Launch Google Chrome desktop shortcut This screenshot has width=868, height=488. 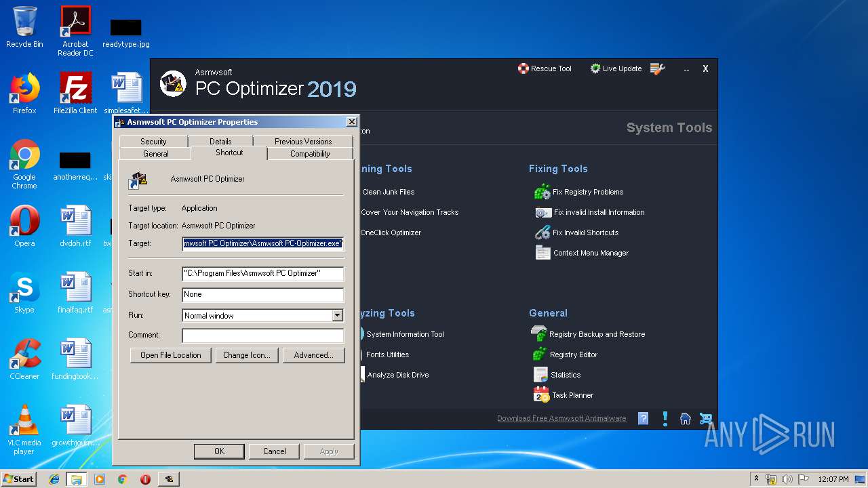(24, 164)
